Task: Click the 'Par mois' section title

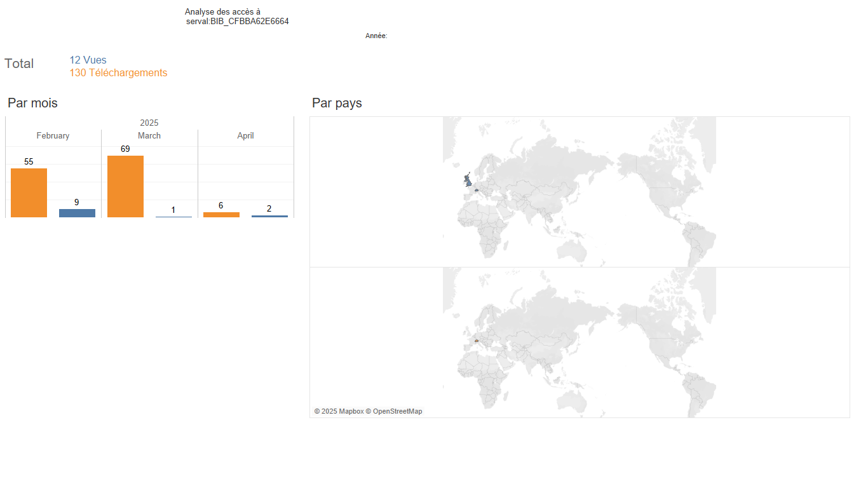Action: 32,103
